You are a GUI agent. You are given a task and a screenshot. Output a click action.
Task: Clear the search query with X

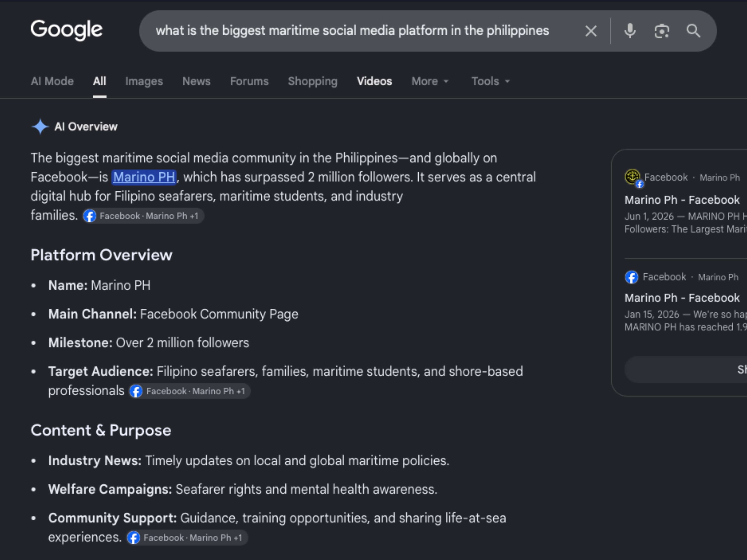click(x=591, y=31)
